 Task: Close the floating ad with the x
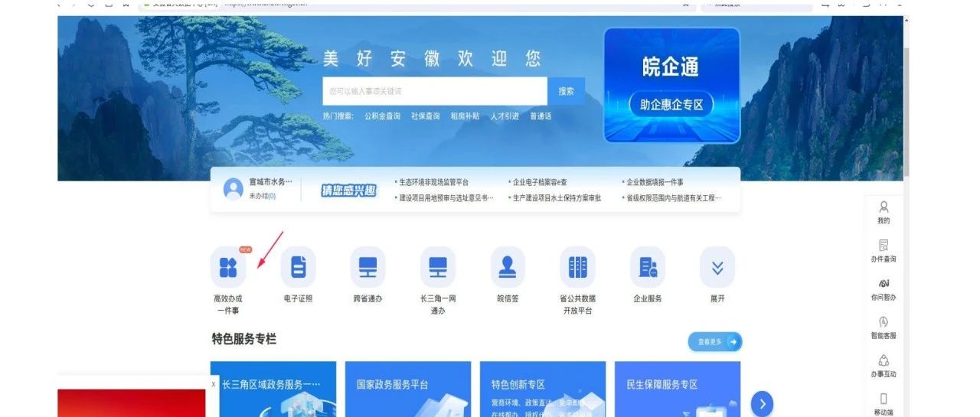tap(214, 384)
